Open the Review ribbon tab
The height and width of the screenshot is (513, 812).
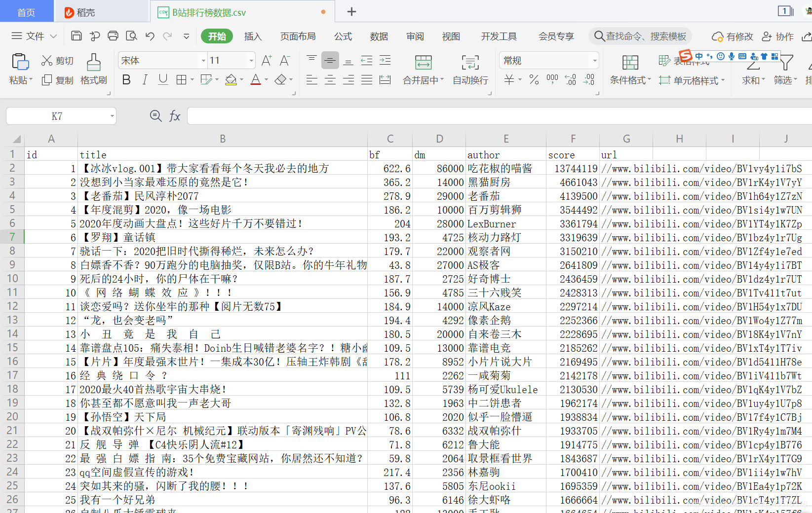click(415, 37)
